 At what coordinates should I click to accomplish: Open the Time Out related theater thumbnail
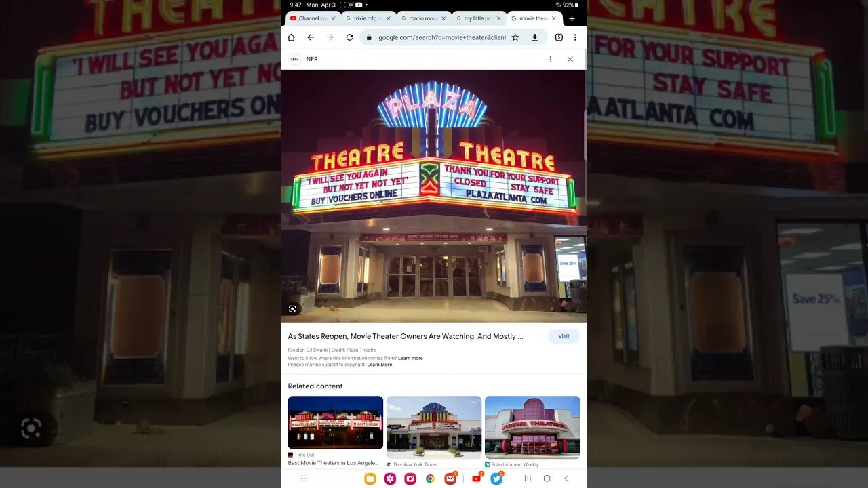click(x=336, y=422)
